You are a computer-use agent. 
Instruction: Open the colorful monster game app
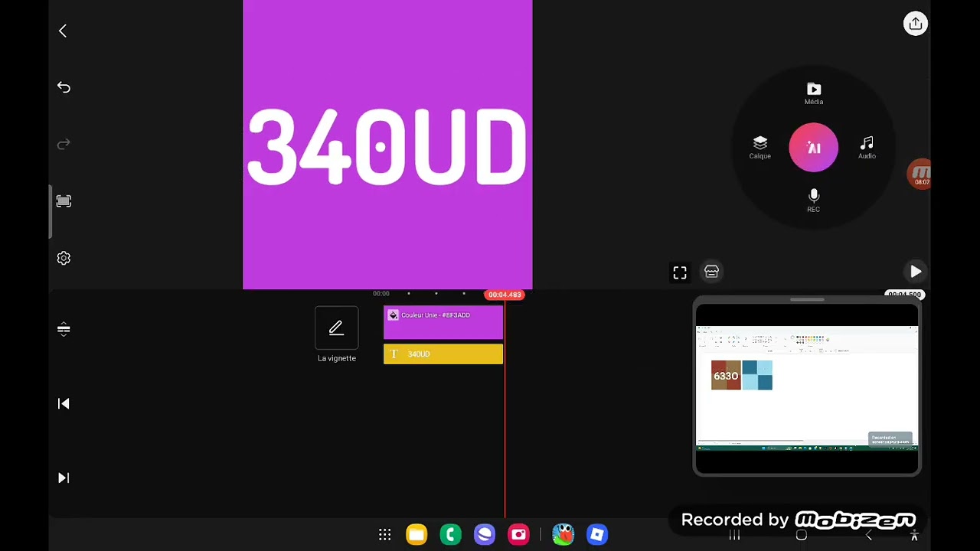[x=563, y=535]
